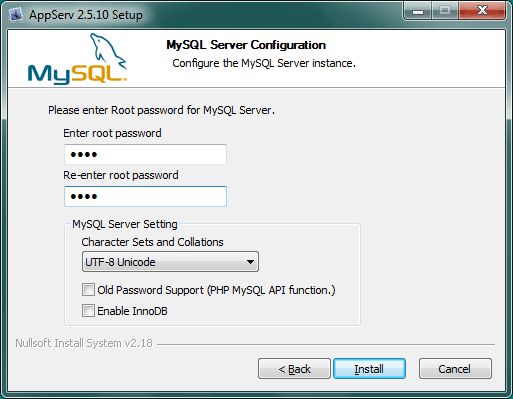Click the AppServ setup icon in title bar

click(16, 15)
